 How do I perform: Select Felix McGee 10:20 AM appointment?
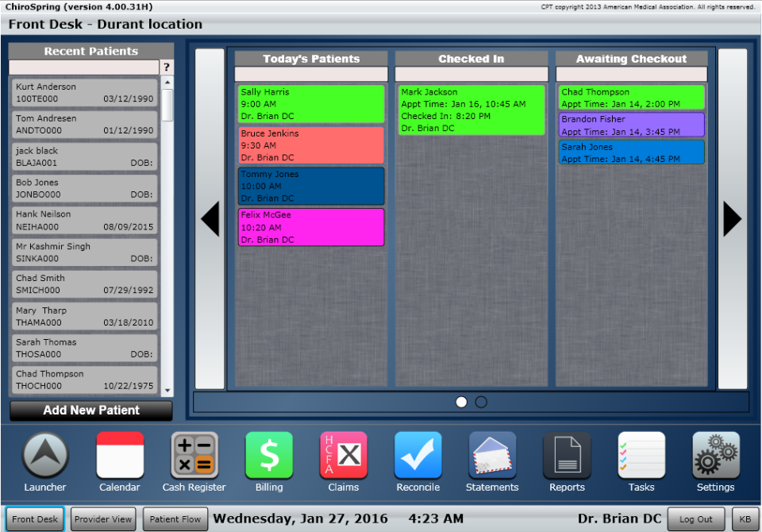(311, 227)
